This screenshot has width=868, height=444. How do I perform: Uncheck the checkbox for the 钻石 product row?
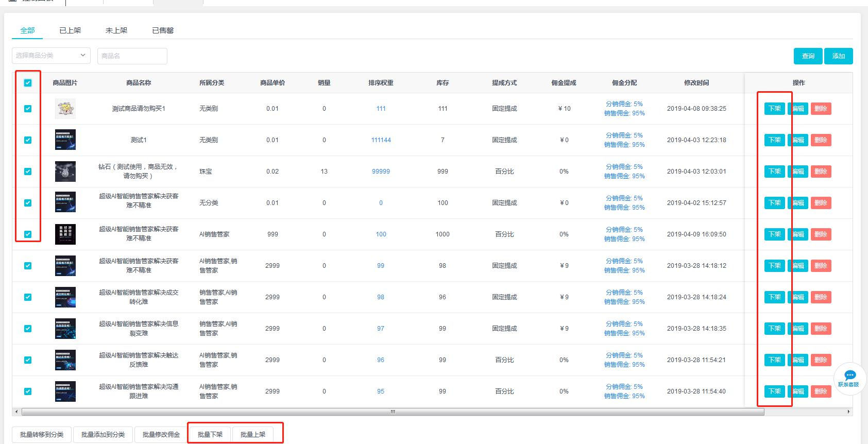(28, 172)
